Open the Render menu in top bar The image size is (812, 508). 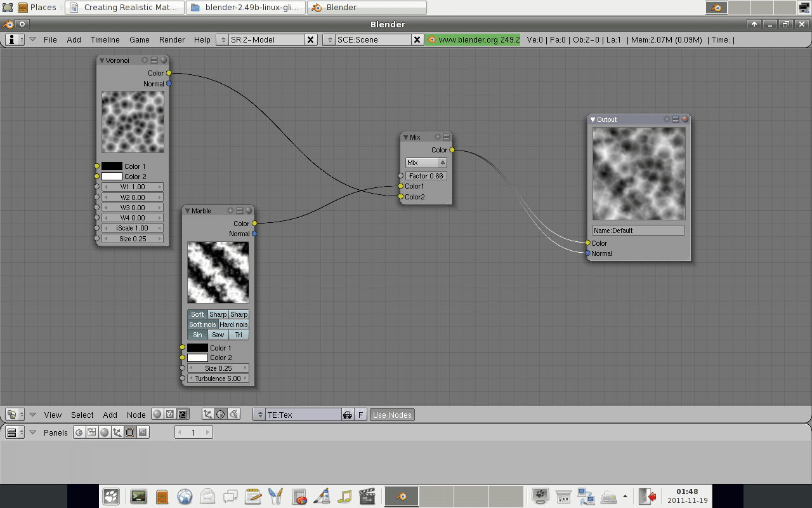tap(172, 39)
